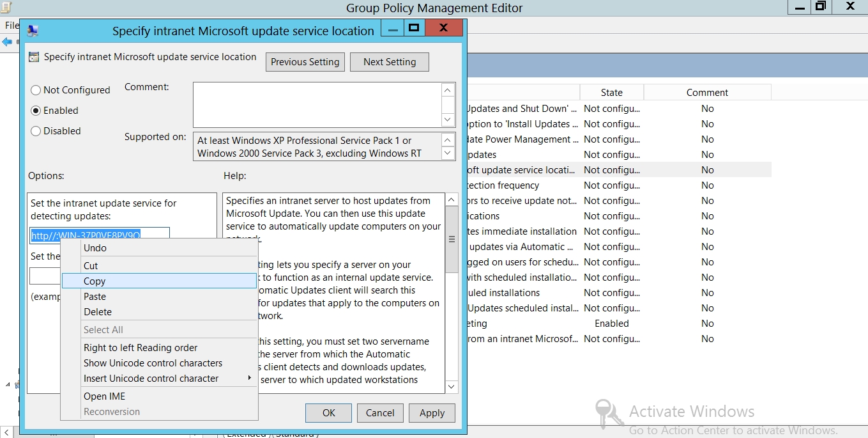Image resolution: width=868 pixels, height=438 pixels.
Task: Select the 'Power Management' policy row
Action: pyautogui.click(x=618, y=139)
